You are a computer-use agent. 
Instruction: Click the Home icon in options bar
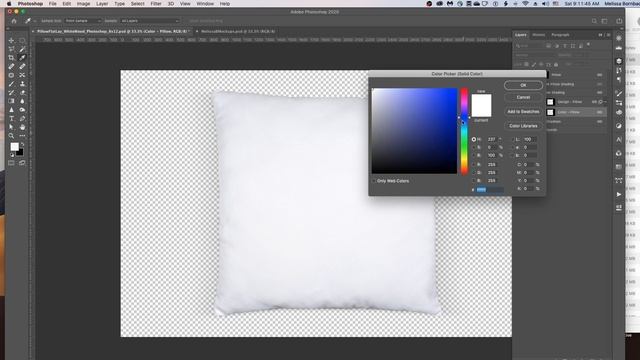[14, 21]
